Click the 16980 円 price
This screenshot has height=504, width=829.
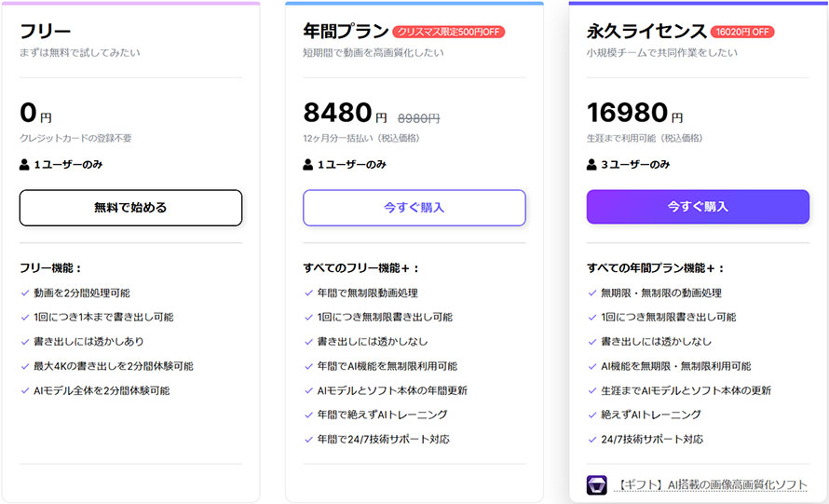pos(634,114)
